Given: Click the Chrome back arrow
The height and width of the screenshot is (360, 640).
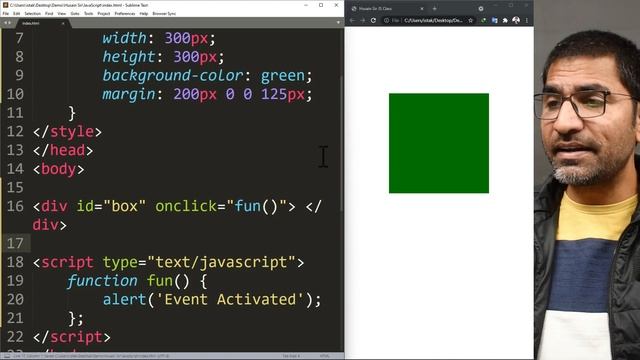Looking at the screenshot, I should point(352,20).
